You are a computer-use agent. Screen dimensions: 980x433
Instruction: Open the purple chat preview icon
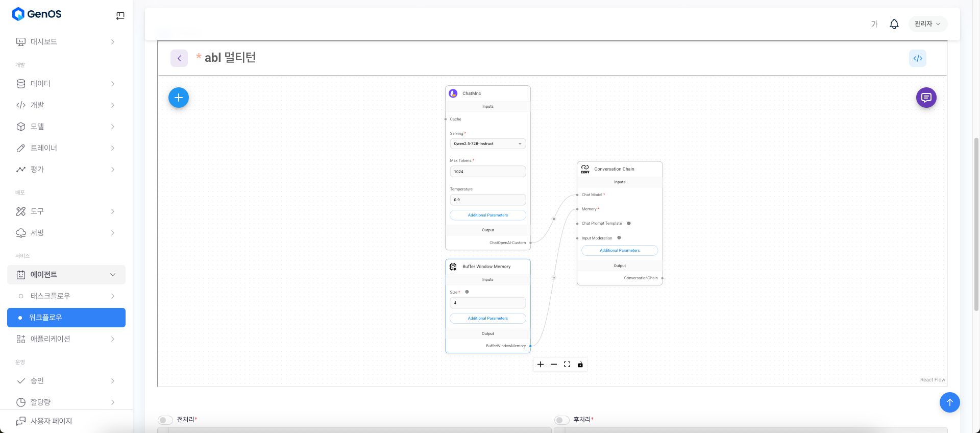pyautogui.click(x=926, y=98)
